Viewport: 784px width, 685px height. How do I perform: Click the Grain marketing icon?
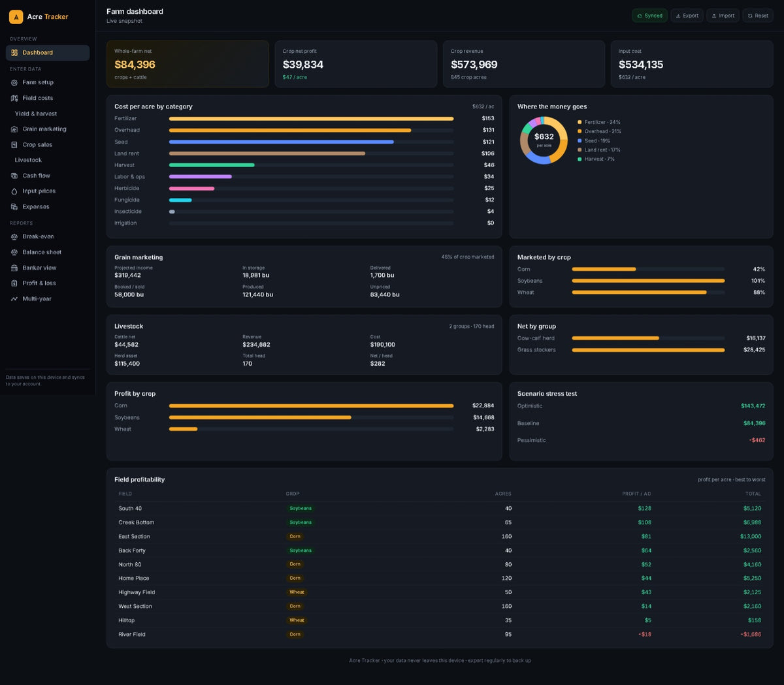pos(14,129)
